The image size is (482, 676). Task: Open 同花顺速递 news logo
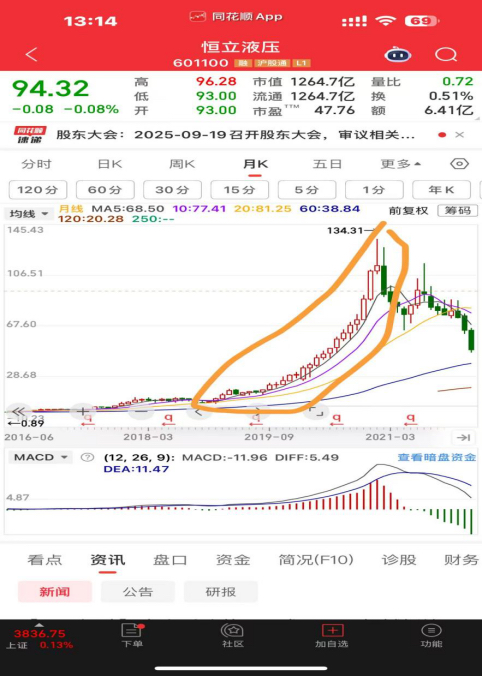30,135
